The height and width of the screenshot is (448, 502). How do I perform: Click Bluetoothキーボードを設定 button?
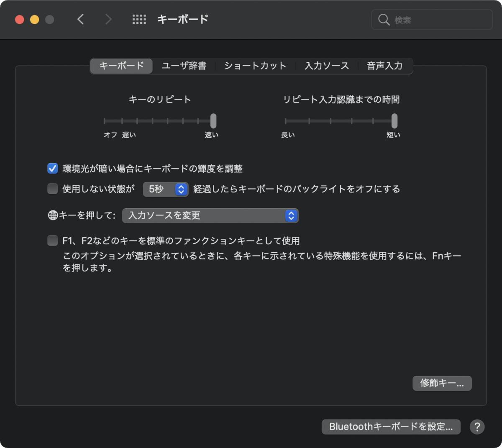391,427
